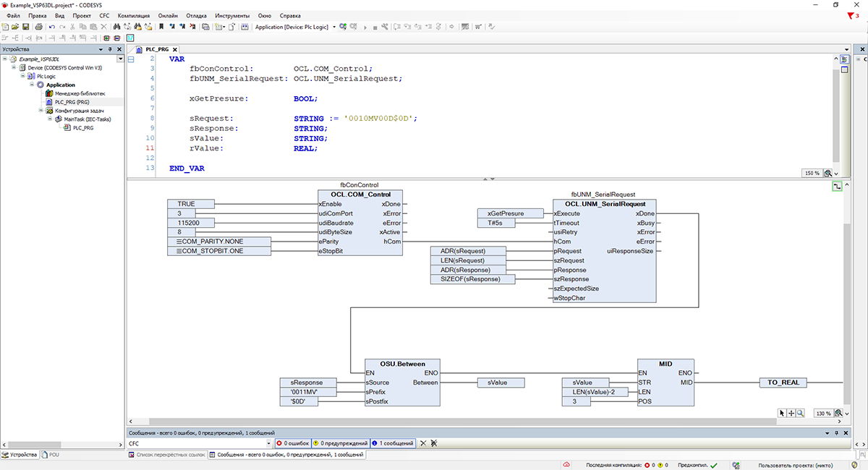Select PLC_PRG (PRG) in device tree
This screenshot has height=470, width=868.
point(72,102)
